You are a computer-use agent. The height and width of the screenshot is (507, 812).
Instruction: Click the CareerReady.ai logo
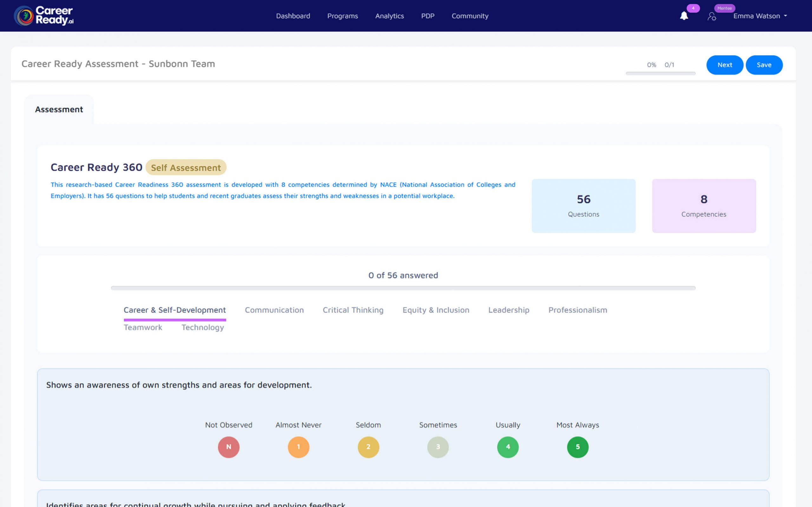coord(44,16)
